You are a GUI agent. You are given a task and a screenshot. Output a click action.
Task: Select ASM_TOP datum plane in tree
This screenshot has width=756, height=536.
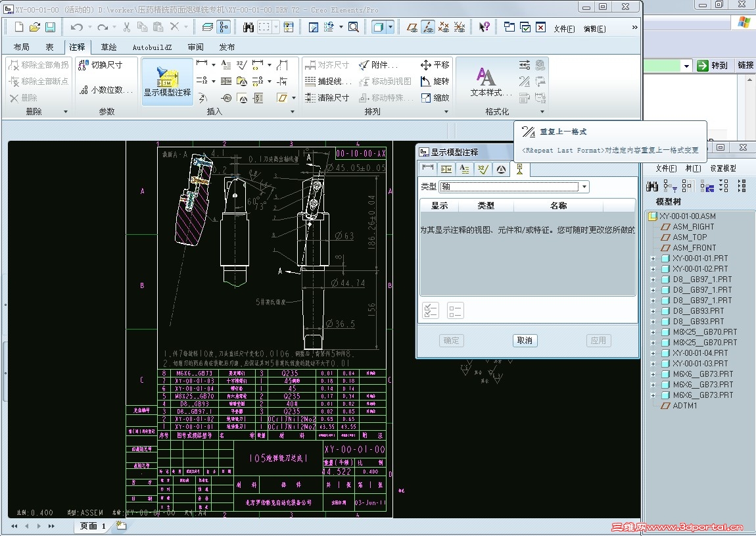pos(689,237)
